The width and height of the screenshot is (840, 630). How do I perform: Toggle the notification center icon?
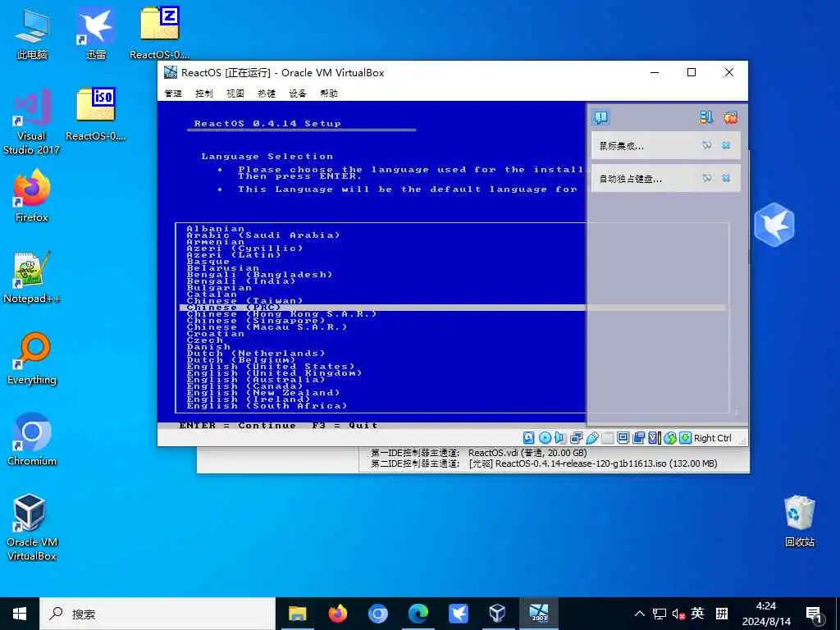point(601,117)
